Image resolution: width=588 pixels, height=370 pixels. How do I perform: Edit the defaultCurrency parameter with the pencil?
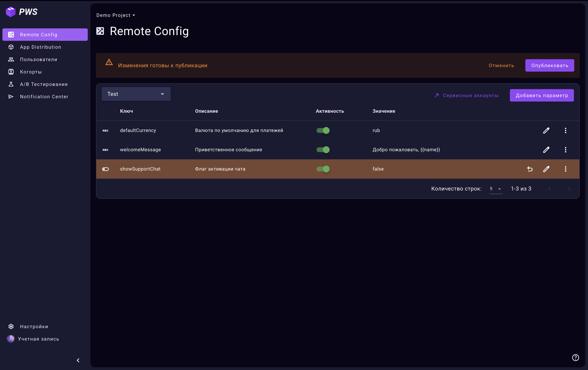546,130
